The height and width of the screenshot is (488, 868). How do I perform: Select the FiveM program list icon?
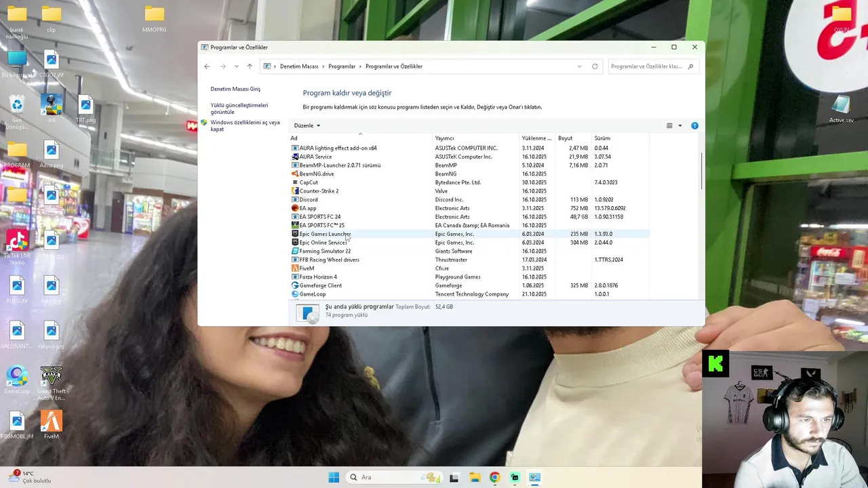[x=295, y=268]
